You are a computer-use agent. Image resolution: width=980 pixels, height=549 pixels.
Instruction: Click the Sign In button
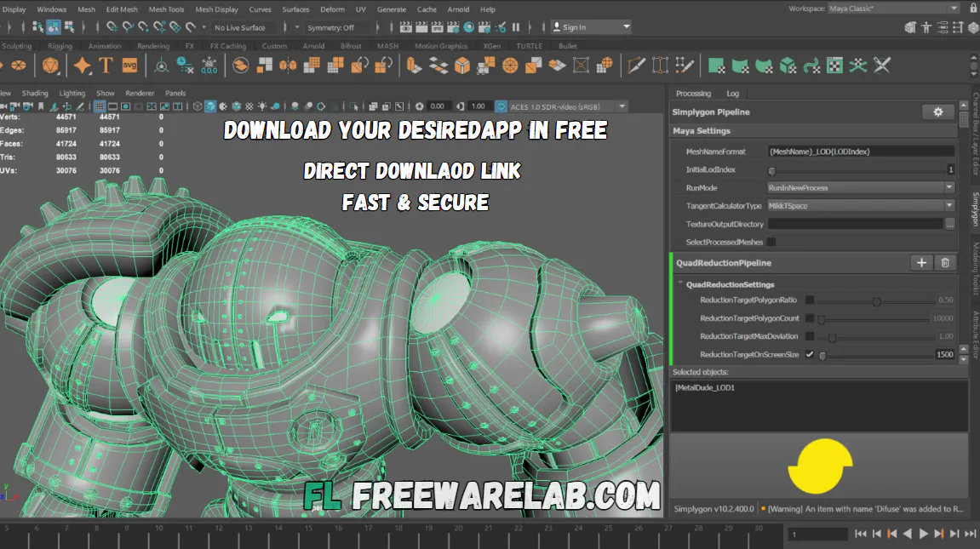pos(591,27)
